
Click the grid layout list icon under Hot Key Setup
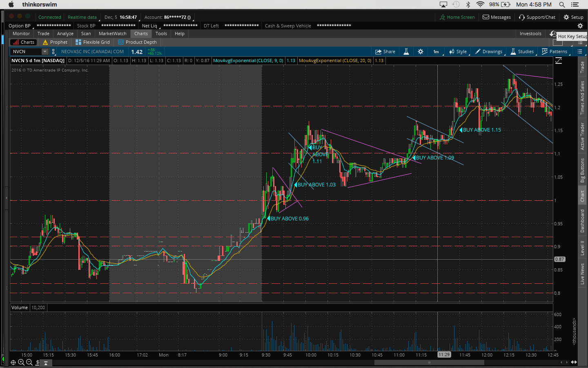click(580, 43)
